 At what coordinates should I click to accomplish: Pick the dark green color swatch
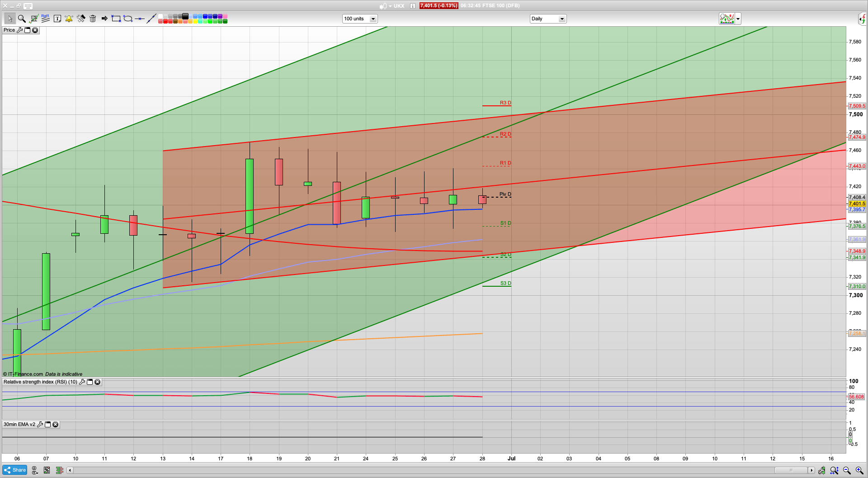225,21
